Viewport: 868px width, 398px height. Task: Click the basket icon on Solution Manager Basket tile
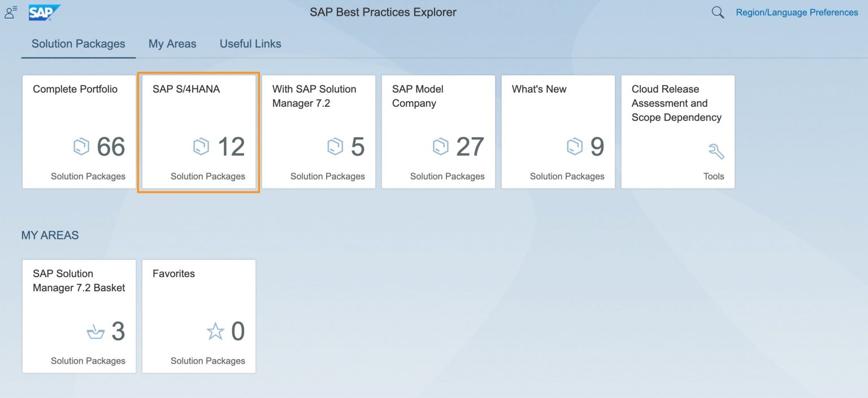point(96,331)
